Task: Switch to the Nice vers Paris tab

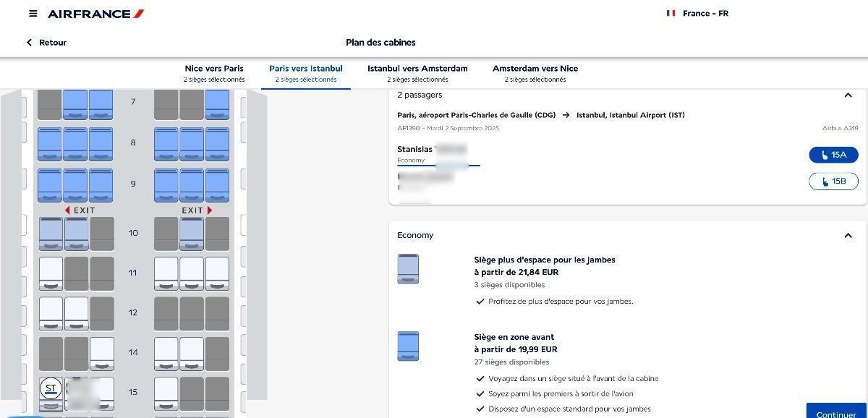Action: point(214,73)
